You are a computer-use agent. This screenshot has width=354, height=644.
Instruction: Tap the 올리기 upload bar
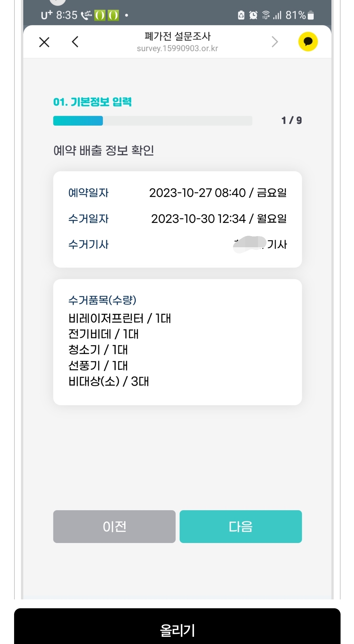click(177, 630)
